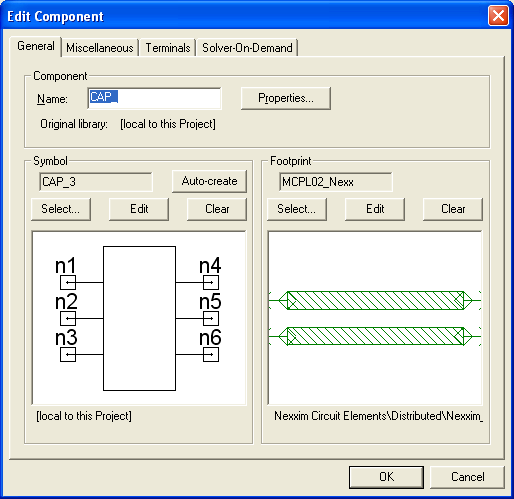This screenshot has height=499, width=514.
Task: Click pin n4 in symbol preview
Action: 211,283
